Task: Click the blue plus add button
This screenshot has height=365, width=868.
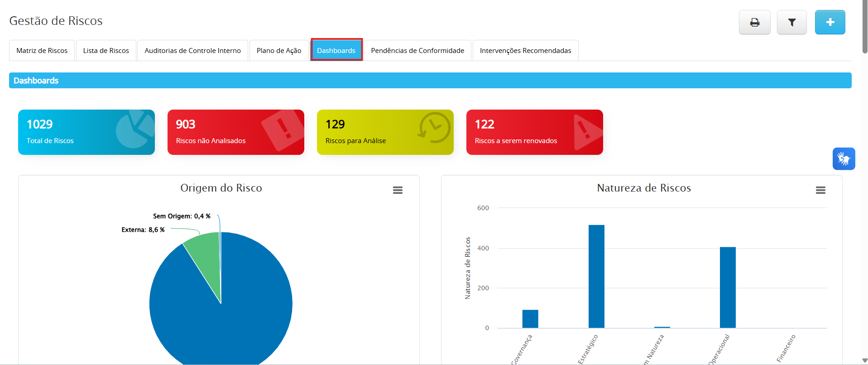Action: 830,22
